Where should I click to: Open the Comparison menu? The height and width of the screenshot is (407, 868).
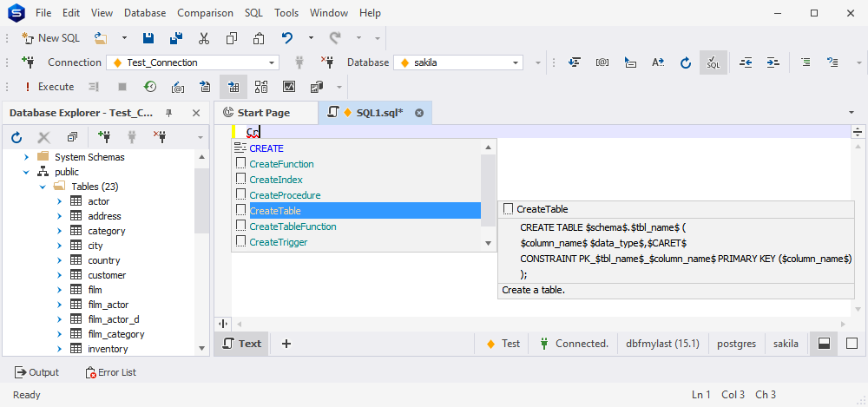click(205, 13)
